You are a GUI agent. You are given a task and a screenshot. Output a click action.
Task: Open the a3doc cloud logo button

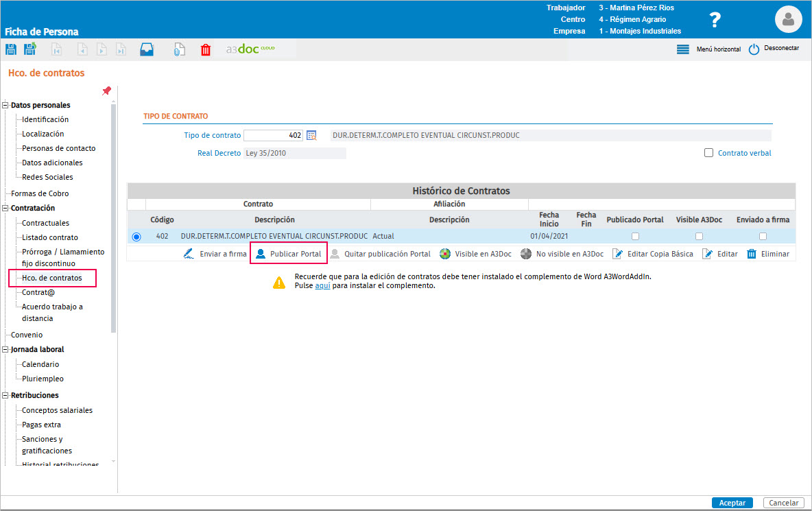(x=250, y=49)
